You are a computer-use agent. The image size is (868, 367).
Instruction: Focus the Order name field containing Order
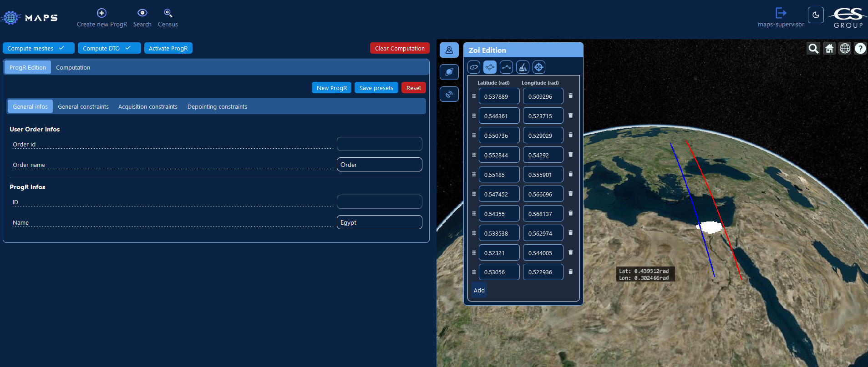point(380,165)
